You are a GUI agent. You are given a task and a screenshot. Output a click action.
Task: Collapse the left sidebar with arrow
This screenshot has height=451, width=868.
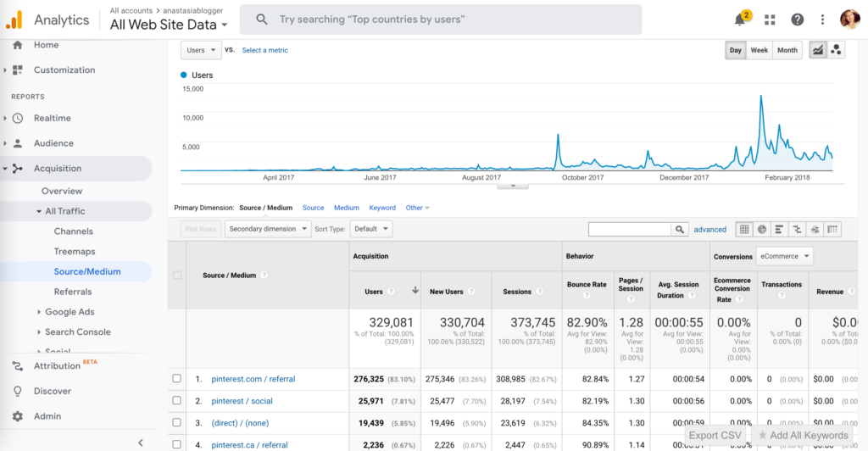tap(141, 443)
